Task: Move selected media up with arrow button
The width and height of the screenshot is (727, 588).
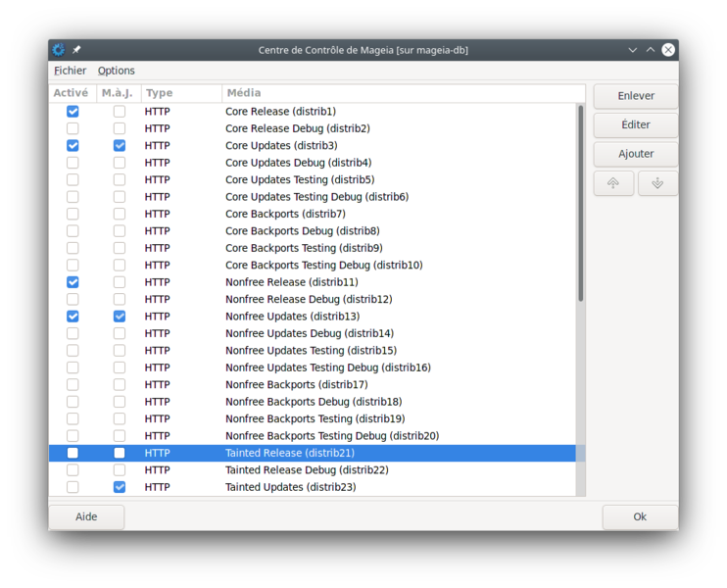Action: click(613, 183)
